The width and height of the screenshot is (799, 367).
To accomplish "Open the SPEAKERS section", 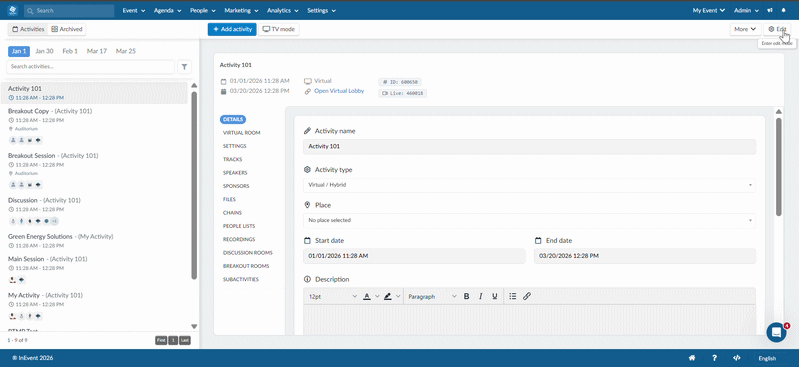I will pyautogui.click(x=235, y=173).
